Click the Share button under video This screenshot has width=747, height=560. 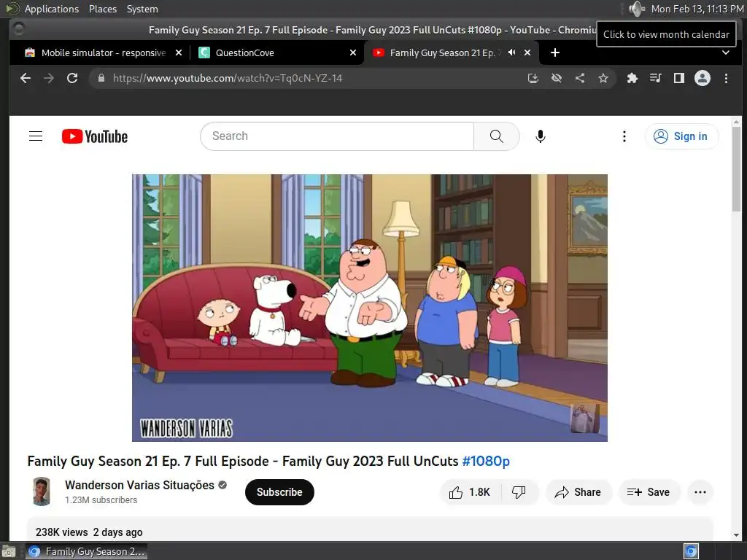578,492
